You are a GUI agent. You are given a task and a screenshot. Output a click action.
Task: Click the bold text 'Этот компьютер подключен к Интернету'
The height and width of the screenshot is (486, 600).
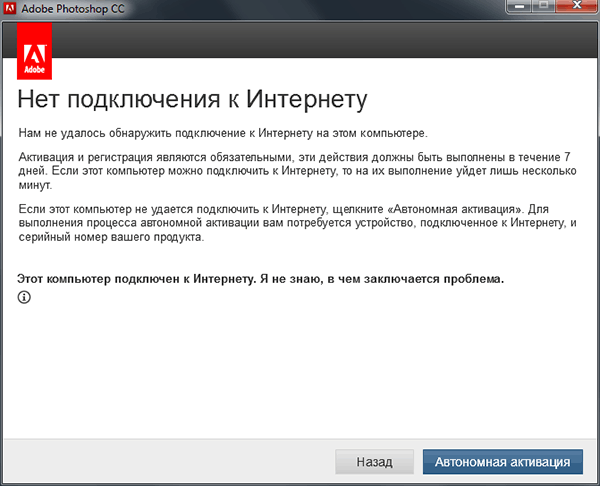(136, 279)
